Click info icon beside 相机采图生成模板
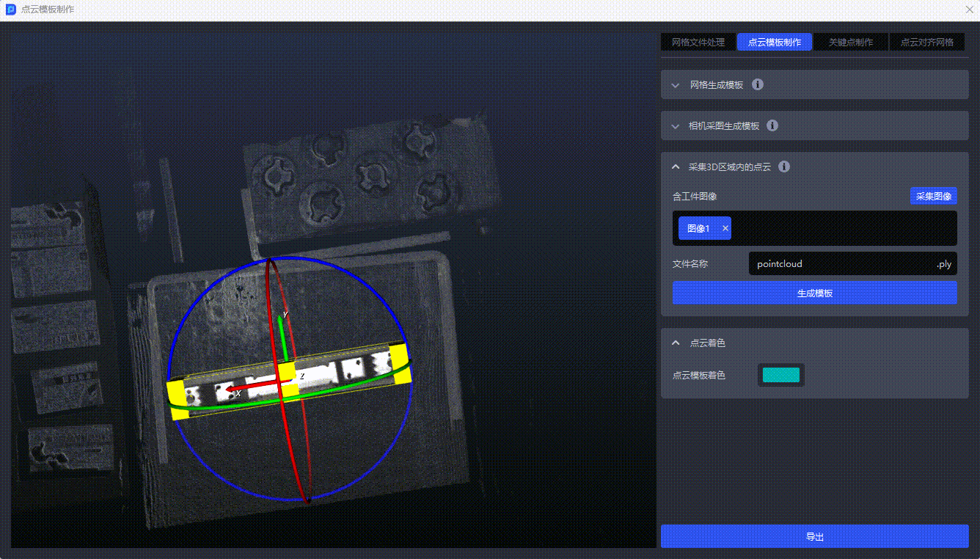The image size is (980, 559). coord(772,125)
